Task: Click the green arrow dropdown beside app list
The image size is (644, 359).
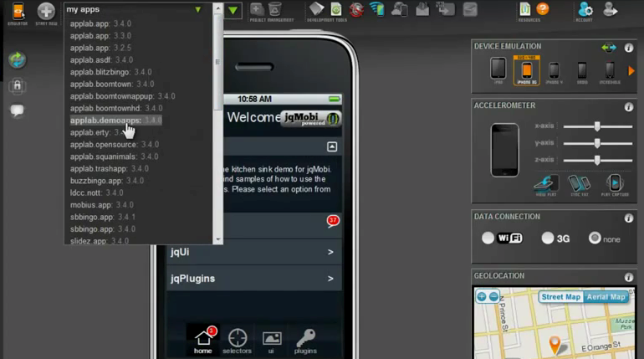Action: 233,10
